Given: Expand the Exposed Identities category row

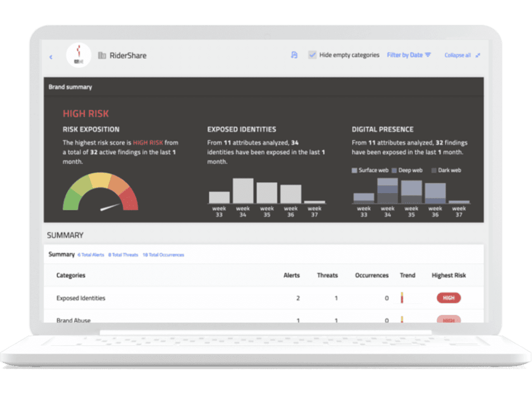Looking at the screenshot, I should tap(263, 298).
